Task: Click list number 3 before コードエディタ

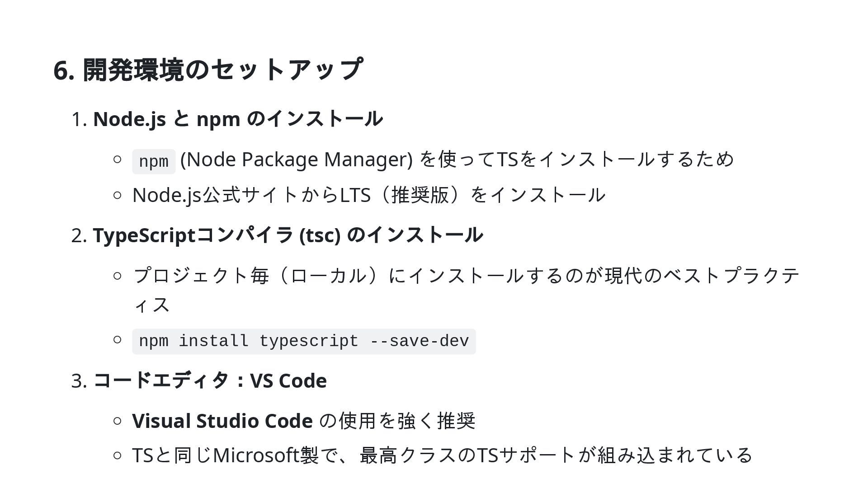Action: tap(79, 381)
